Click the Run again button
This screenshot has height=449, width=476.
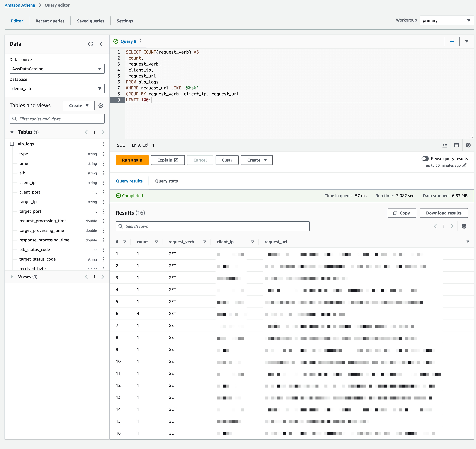point(132,160)
